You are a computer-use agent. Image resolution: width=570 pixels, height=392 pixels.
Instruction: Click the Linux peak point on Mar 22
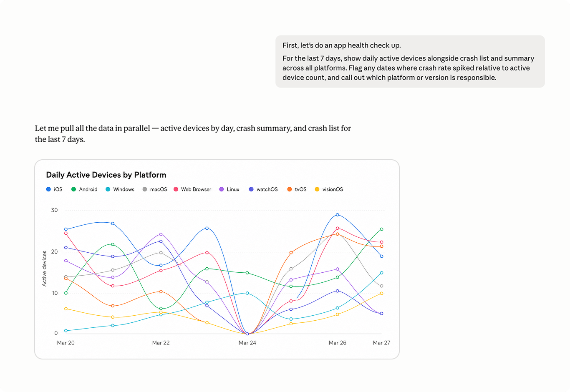[x=161, y=234]
